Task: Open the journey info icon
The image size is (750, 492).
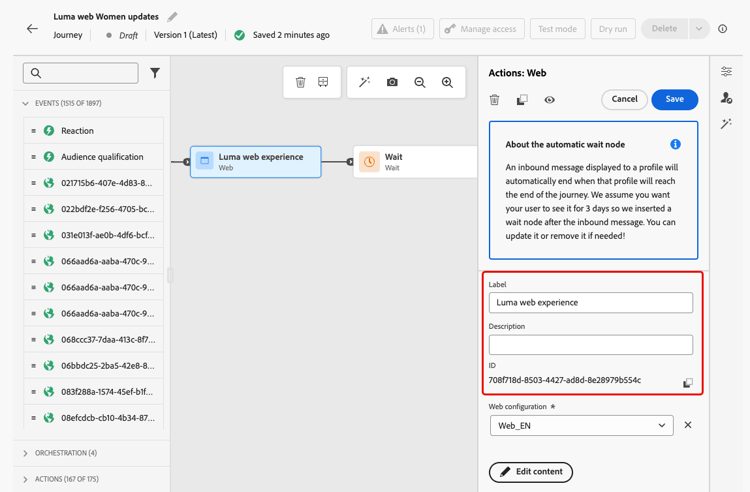Action: [x=723, y=29]
